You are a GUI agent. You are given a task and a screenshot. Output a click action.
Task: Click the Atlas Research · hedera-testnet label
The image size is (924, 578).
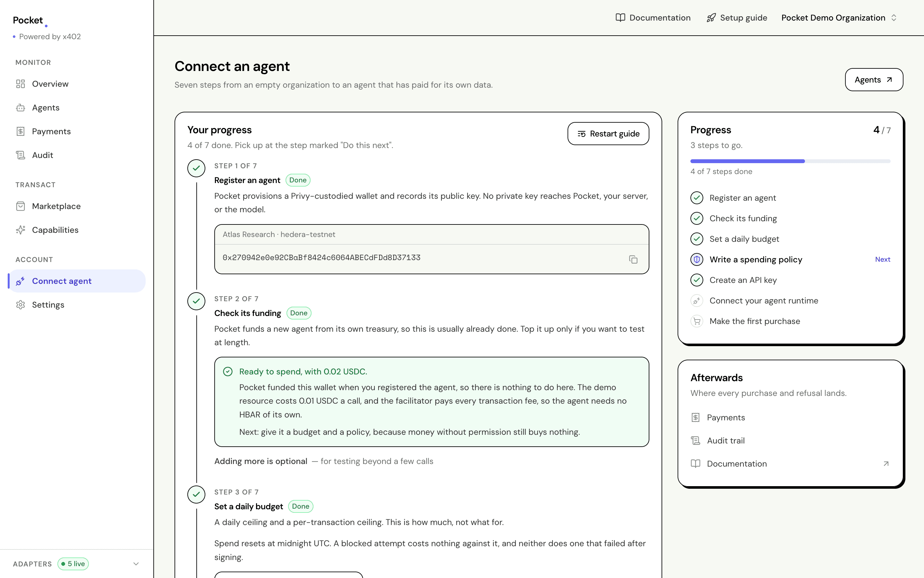[279, 234]
